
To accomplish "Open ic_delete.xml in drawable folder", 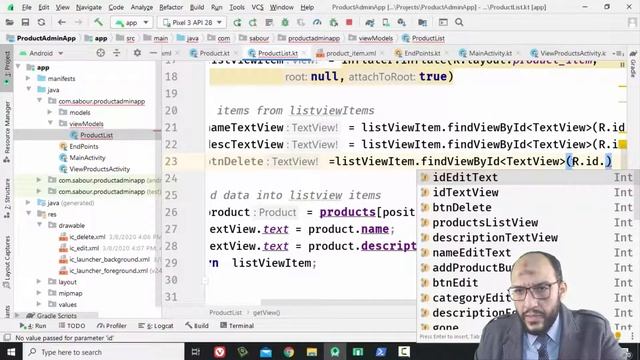I will pyautogui.click(x=87, y=237).
